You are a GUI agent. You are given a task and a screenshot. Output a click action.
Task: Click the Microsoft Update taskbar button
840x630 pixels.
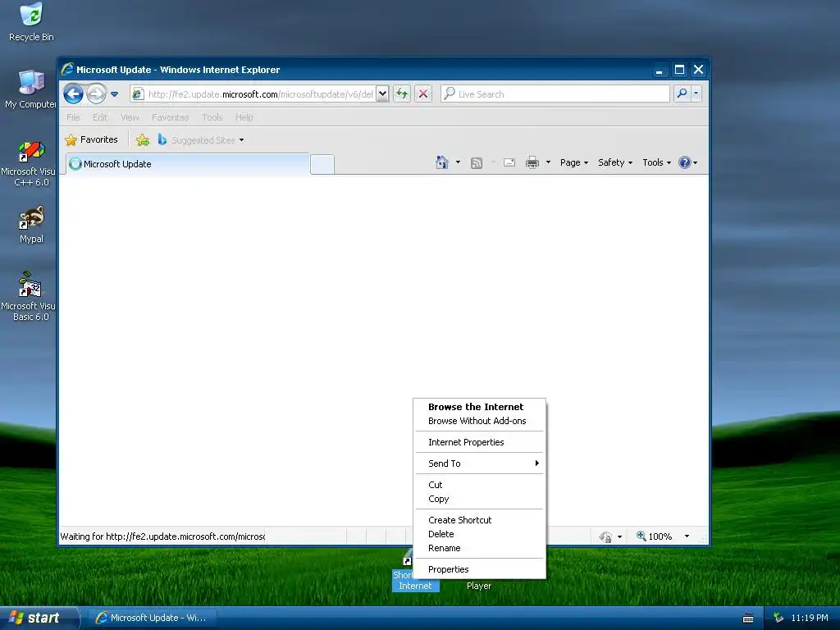152,618
